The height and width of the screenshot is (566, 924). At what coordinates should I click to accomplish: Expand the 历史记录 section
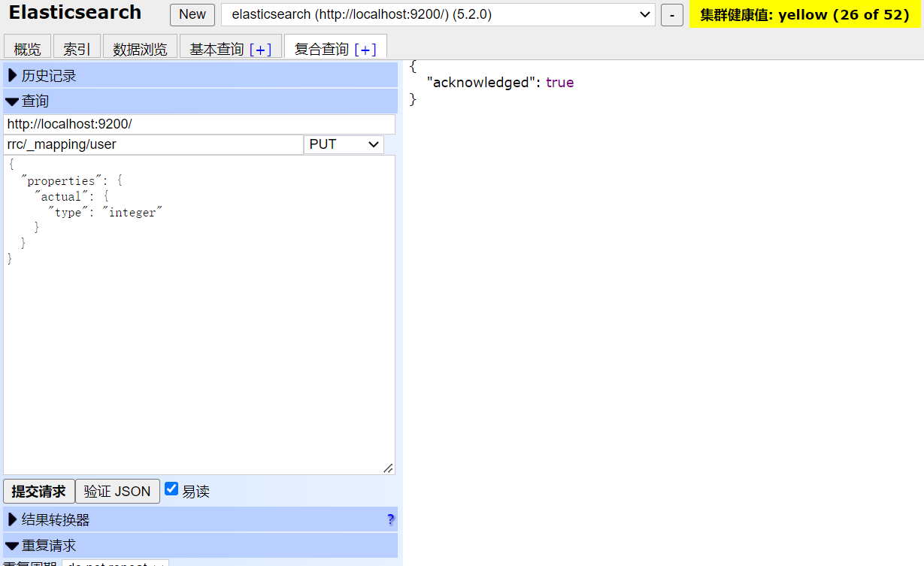(x=200, y=75)
